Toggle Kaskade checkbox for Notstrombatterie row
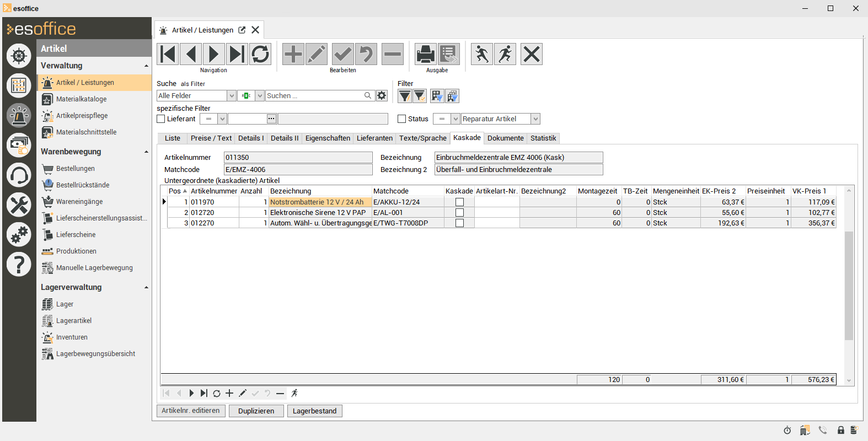Image resolution: width=868 pixels, height=441 pixels. pos(459,202)
